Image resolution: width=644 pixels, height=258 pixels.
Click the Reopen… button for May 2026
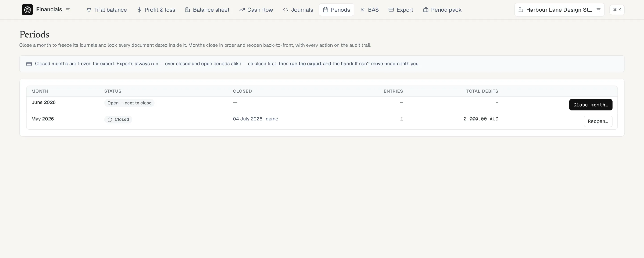point(598,121)
